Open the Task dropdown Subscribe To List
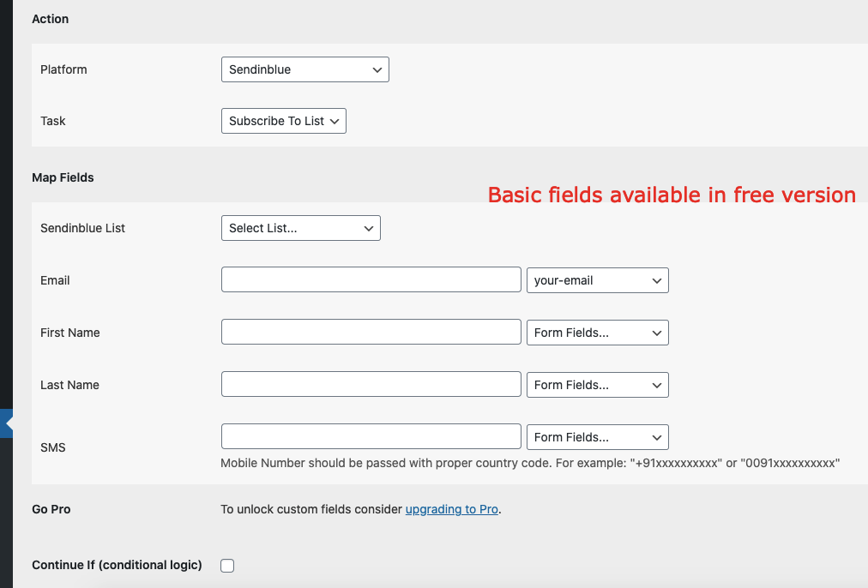 pos(283,121)
